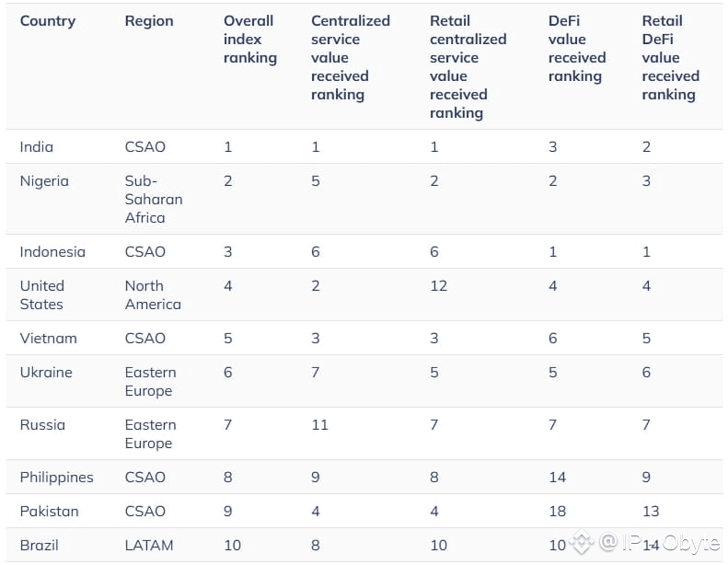This screenshot has width=728, height=565.
Task: Click the watermark logo icon near the bottom right
Action: (584, 544)
